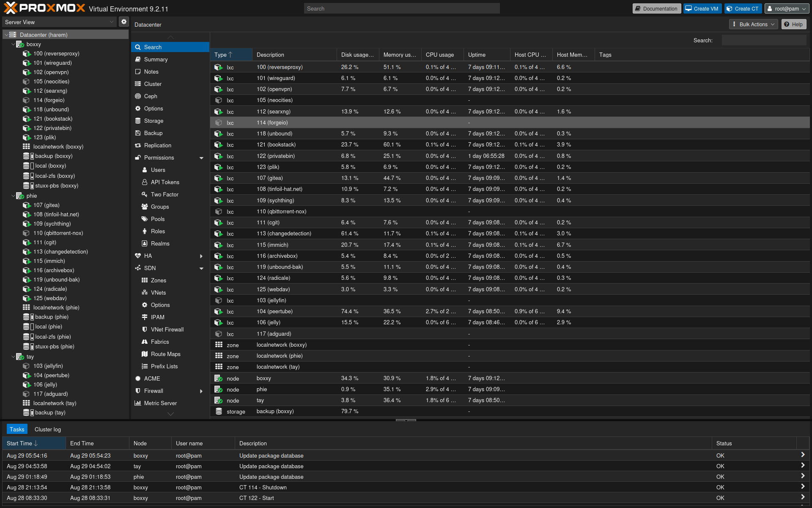Viewport: 812px width, 508px height.
Task: Click the Backup floppy icon in menu
Action: click(138, 133)
